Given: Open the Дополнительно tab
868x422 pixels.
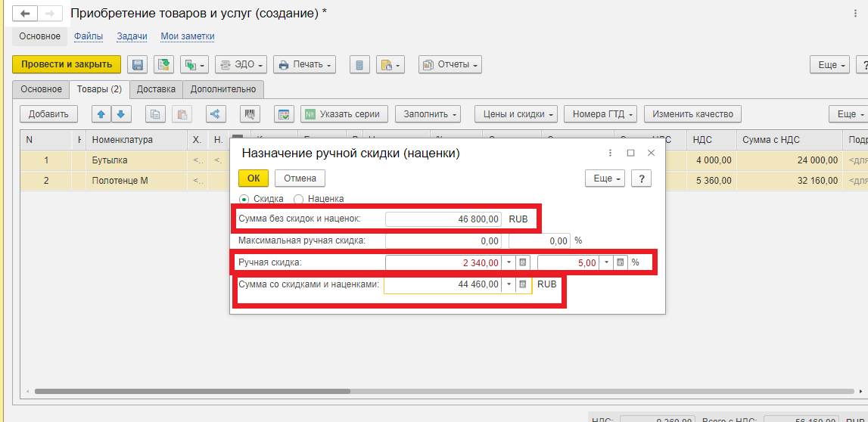Looking at the screenshot, I should click(222, 89).
